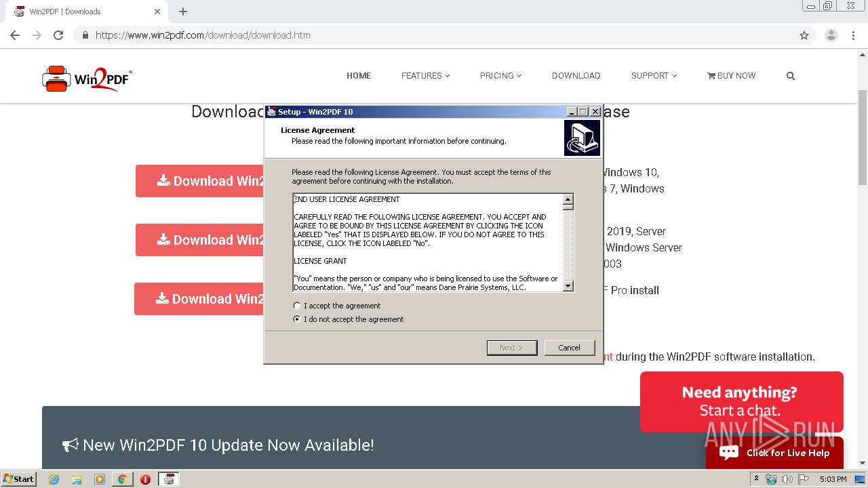This screenshot has width=868, height=488.
Task: Reload the Win2PDF downloads page
Action: click(58, 35)
